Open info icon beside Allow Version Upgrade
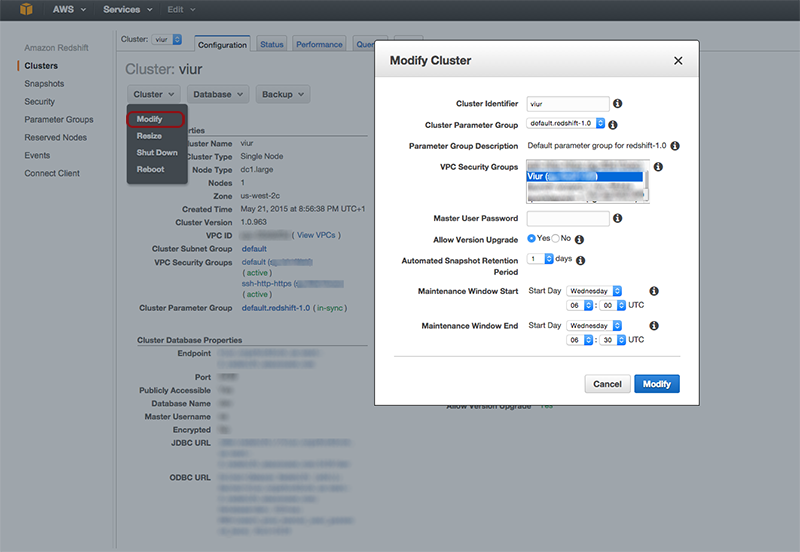This screenshot has height=552, width=800. (579, 239)
